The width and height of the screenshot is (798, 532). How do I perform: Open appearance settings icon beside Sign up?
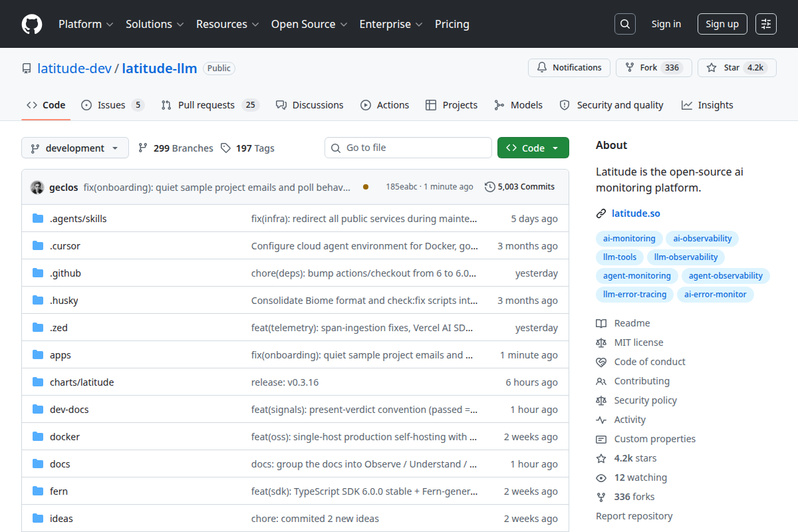tap(766, 24)
